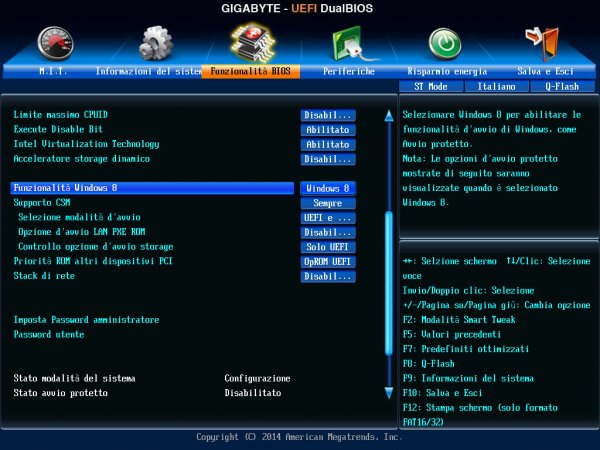Viewport: 600px width, 450px height.
Task: Click the Salva e Esci door icon
Action: [543, 44]
